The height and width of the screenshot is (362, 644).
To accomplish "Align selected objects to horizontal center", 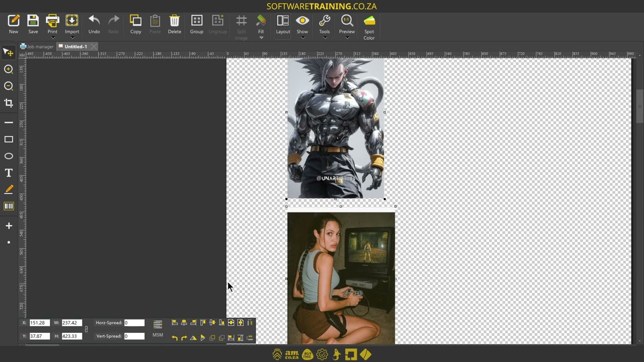I will click(x=184, y=323).
